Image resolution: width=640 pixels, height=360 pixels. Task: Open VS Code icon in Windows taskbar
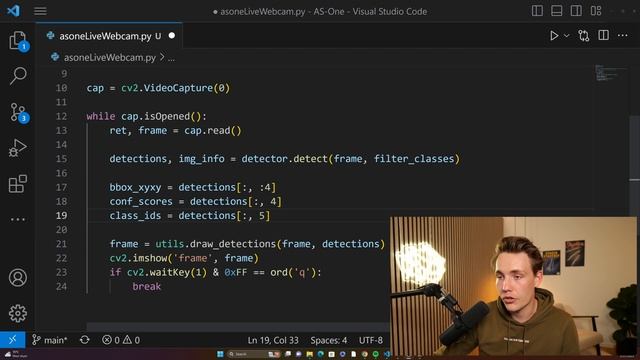point(386,354)
